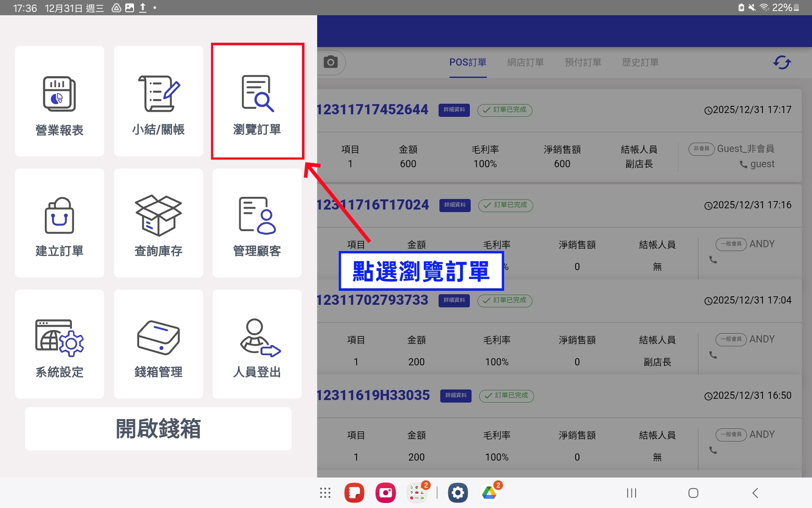The height and width of the screenshot is (508, 812).
Task: Open the app drawer grid icon
Action: [325, 493]
